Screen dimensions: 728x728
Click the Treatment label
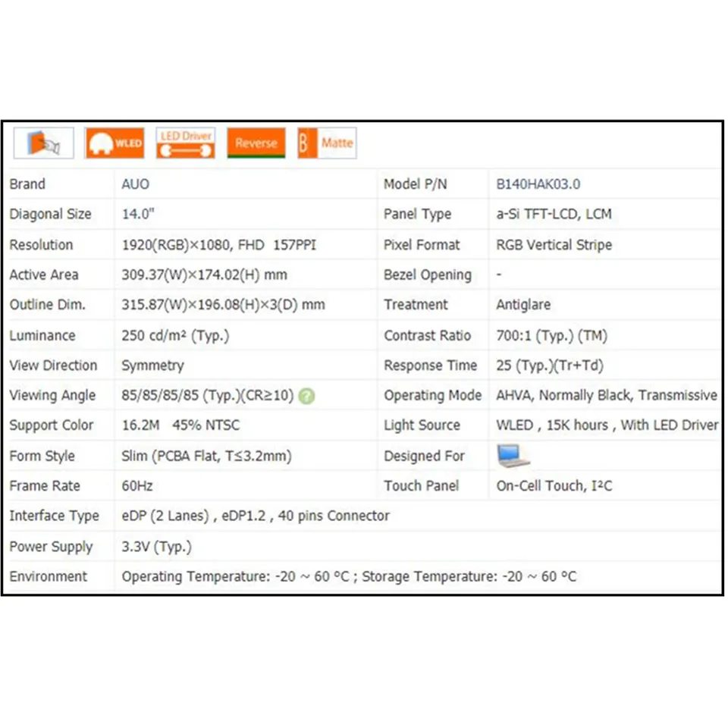point(416,305)
